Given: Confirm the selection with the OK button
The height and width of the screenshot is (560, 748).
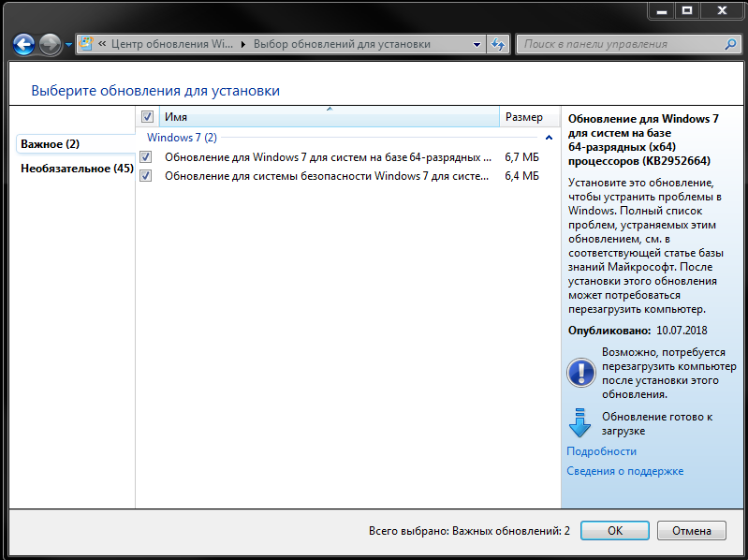Looking at the screenshot, I should 614,530.
